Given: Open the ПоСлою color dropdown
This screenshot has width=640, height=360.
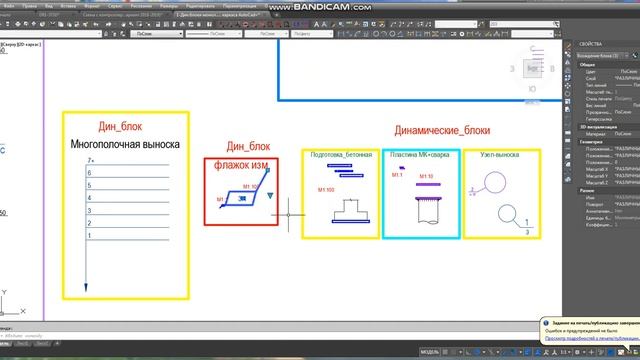Looking at the screenshot, I should pos(157,34).
